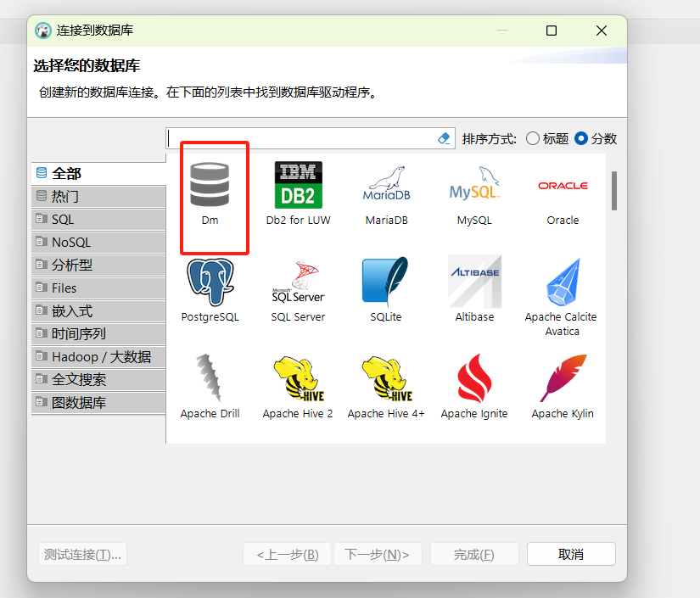Switch to Hadoop / 大数据 category

tap(98, 357)
